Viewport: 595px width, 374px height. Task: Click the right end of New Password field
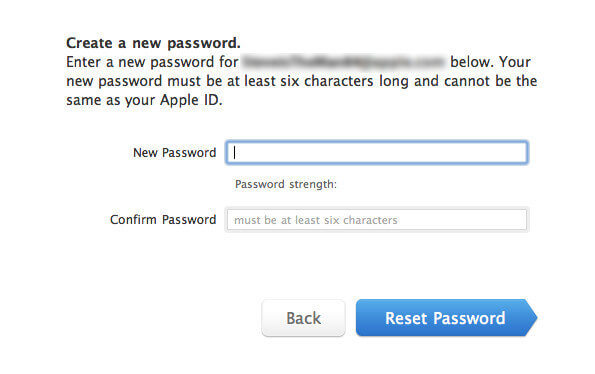(x=518, y=152)
